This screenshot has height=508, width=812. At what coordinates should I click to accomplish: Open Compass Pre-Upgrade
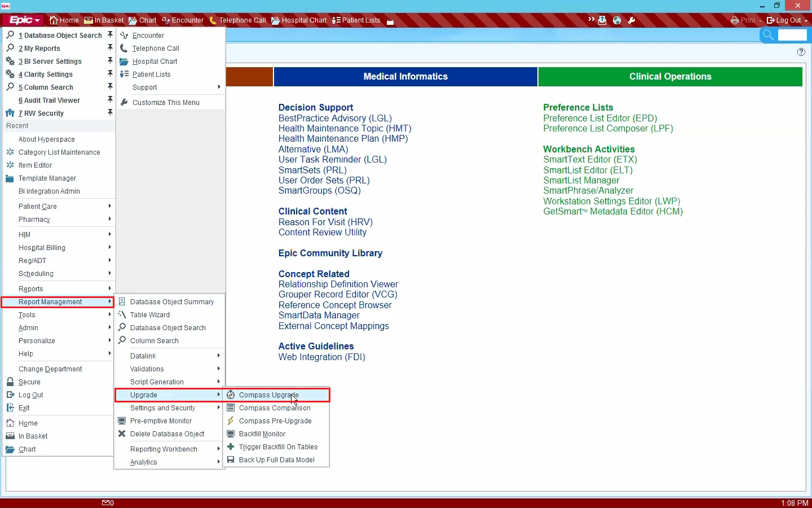click(276, 421)
